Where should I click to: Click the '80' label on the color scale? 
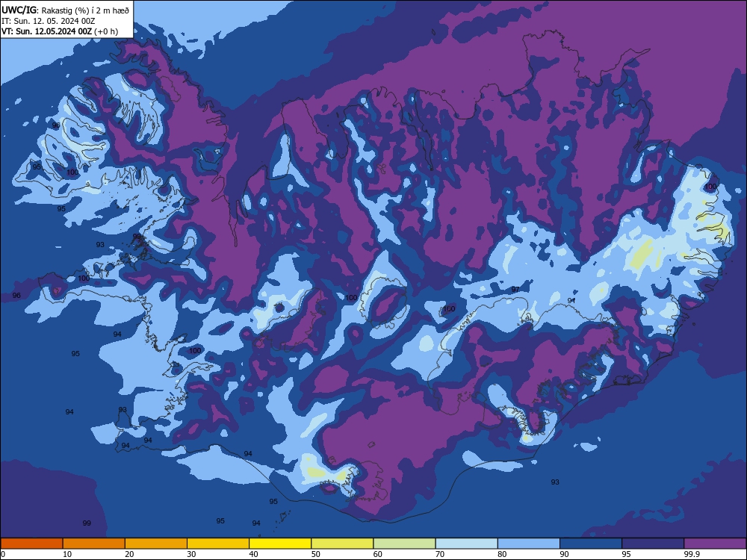pos(502,554)
